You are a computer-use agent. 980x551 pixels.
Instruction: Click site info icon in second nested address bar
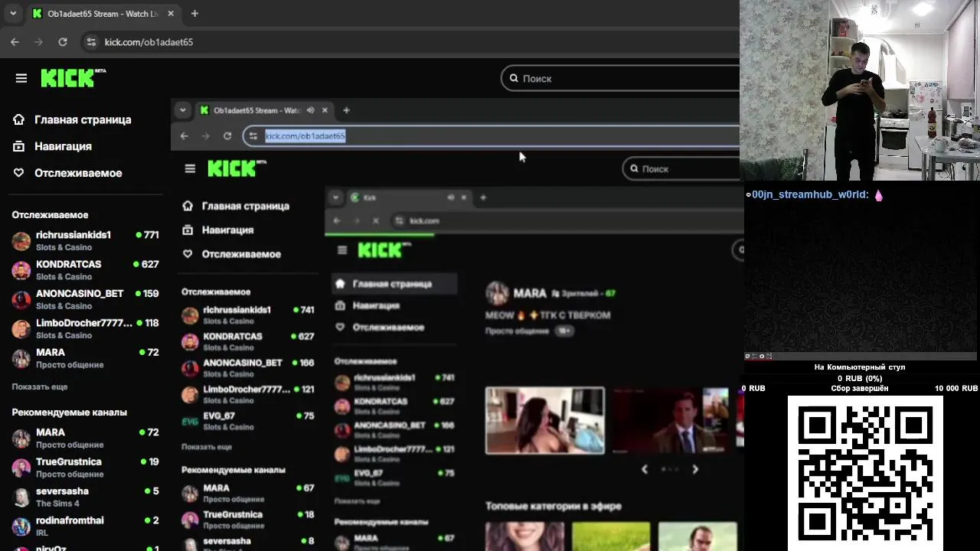pos(253,135)
